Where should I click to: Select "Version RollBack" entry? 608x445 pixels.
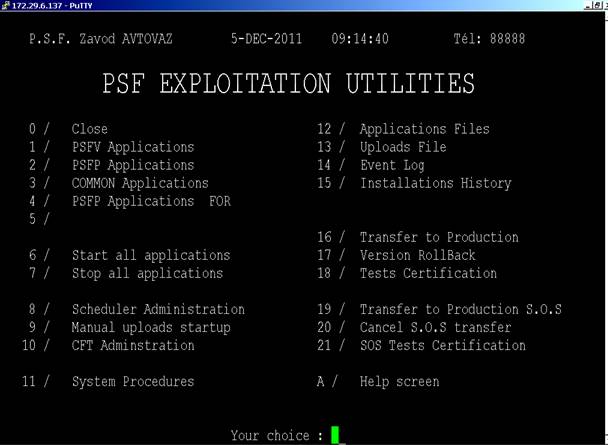point(418,255)
